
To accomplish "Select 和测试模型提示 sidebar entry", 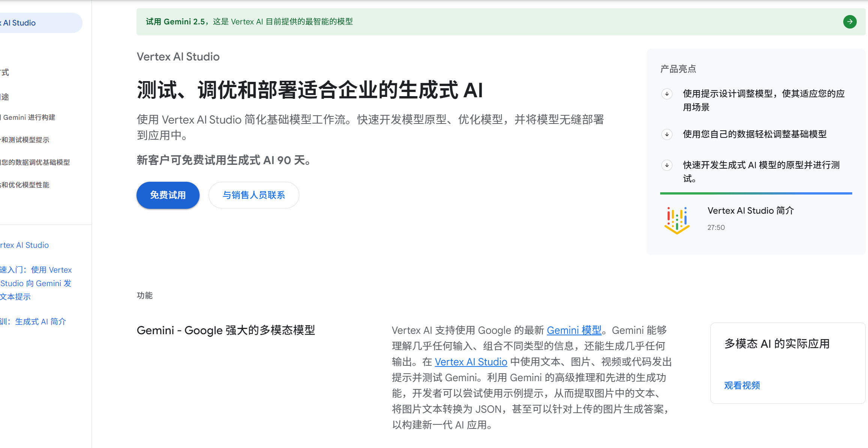I will 25,140.
